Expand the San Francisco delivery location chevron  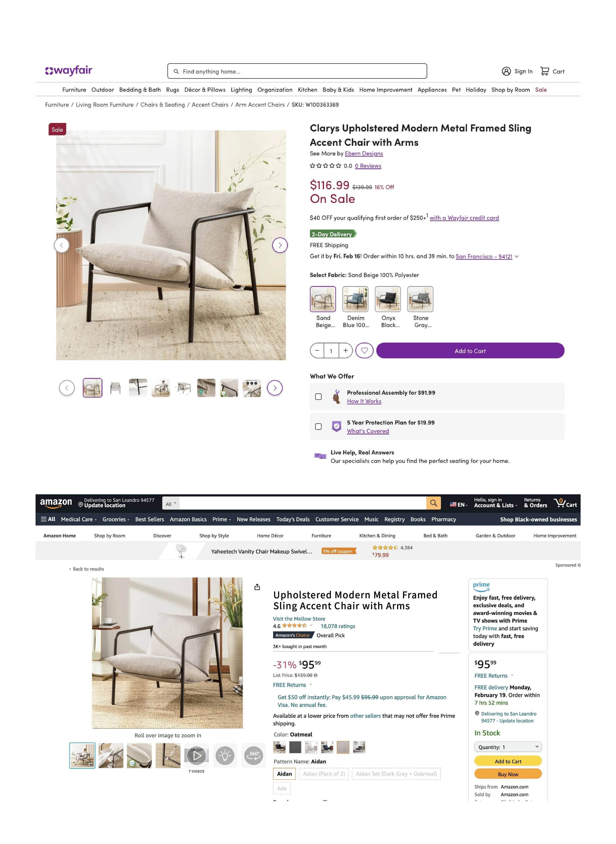(x=516, y=257)
